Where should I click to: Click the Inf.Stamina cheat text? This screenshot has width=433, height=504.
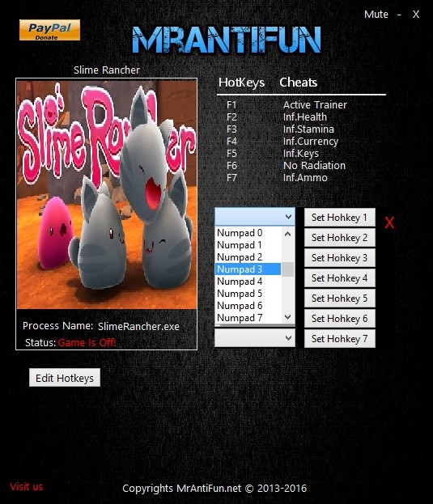308,129
